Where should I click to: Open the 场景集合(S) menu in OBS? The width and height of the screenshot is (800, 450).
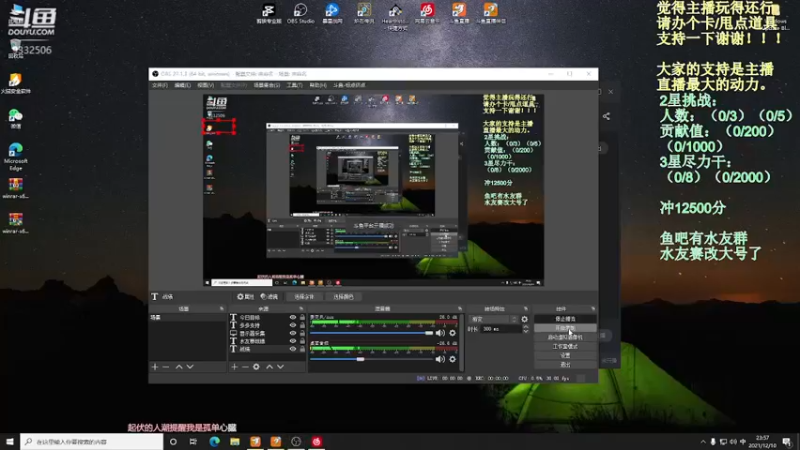coord(266,85)
